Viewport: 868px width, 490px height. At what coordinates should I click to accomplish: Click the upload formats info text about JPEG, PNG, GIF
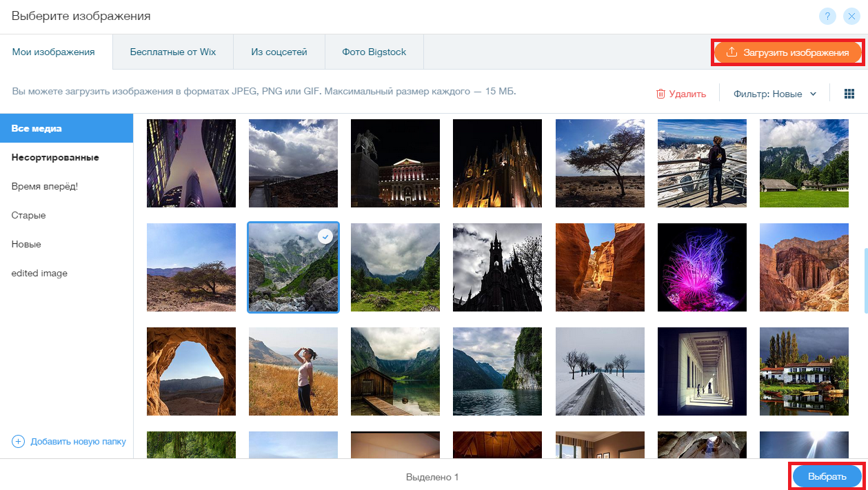(x=264, y=91)
